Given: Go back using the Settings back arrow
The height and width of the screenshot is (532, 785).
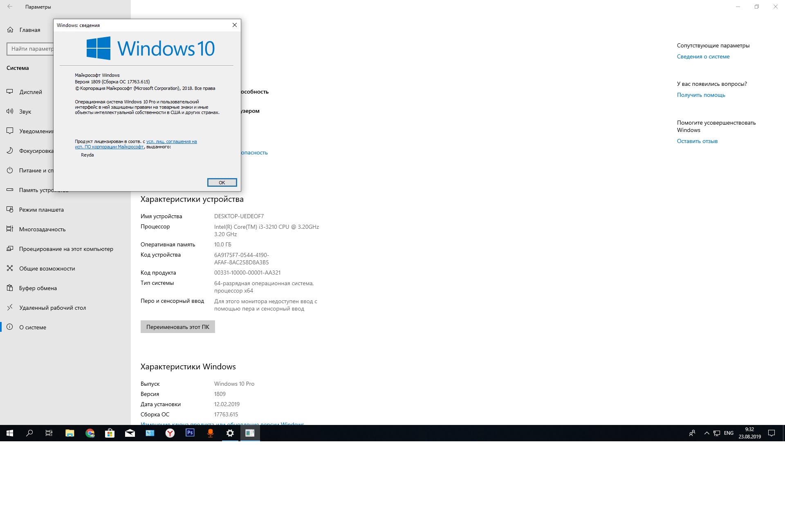Looking at the screenshot, I should tap(10, 7).
